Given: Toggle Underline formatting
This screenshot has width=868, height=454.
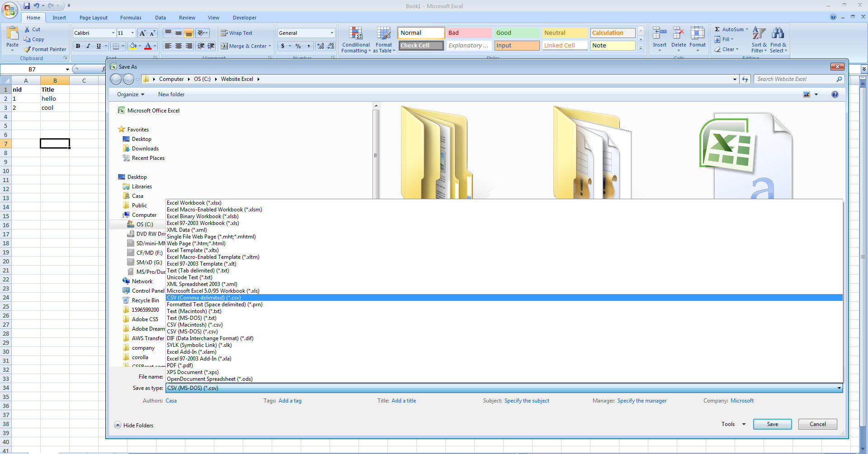Looking at the screenshot, I should pos(99,46).
